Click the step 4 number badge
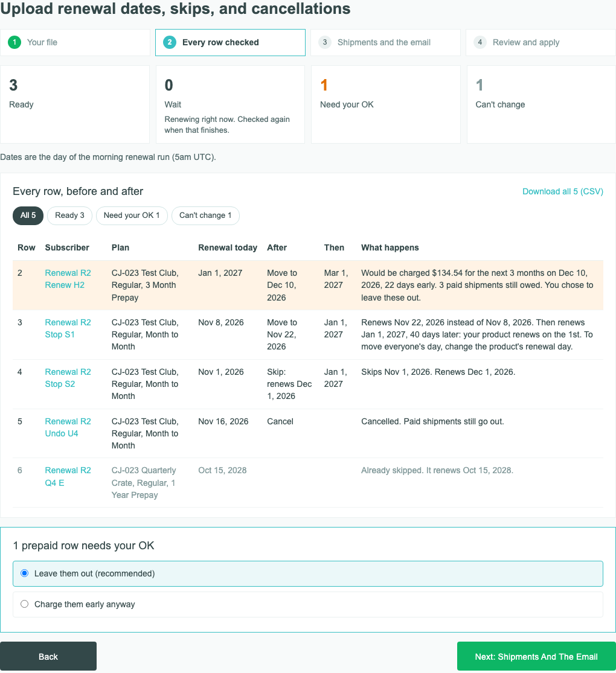Image resolution: width=616 pixels, height=673 pixels. (x=480, y=42)
